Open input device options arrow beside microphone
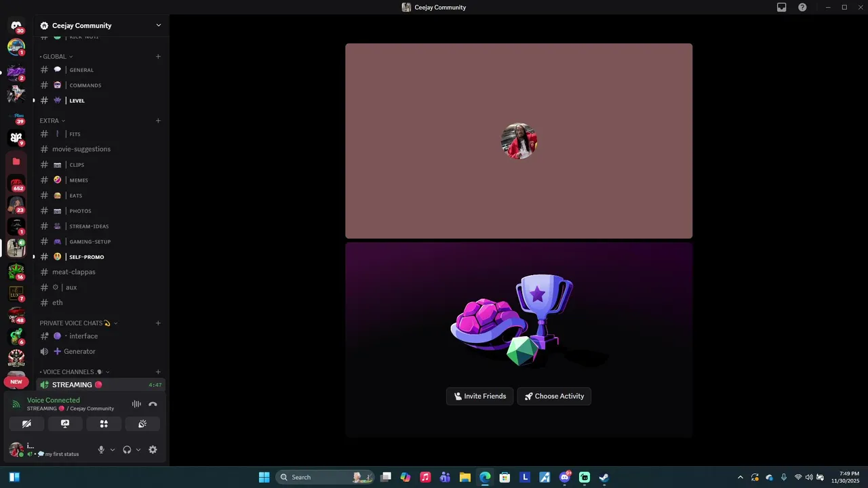The height and width of the screenshot is (488, 868). [113, 449]
